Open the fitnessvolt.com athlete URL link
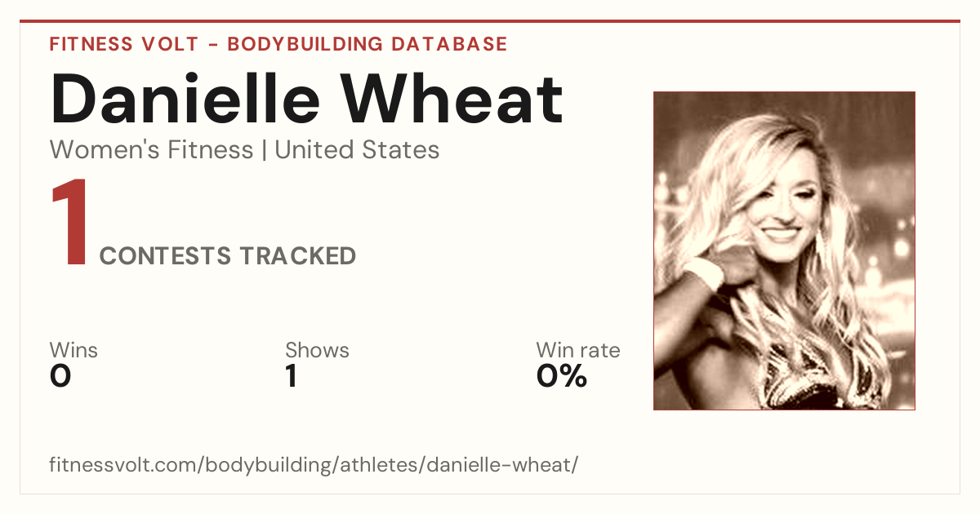Screen dimensions: 980x514 point(314,466)
